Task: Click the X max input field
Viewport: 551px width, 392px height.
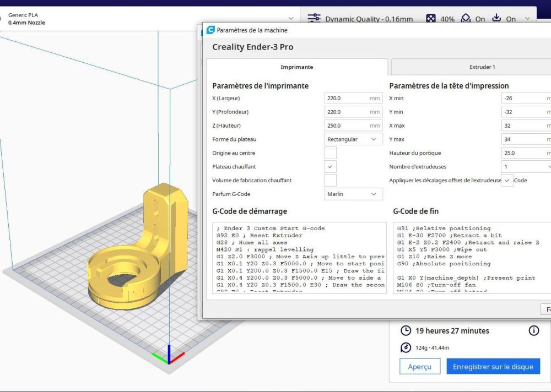Action: 526,126
